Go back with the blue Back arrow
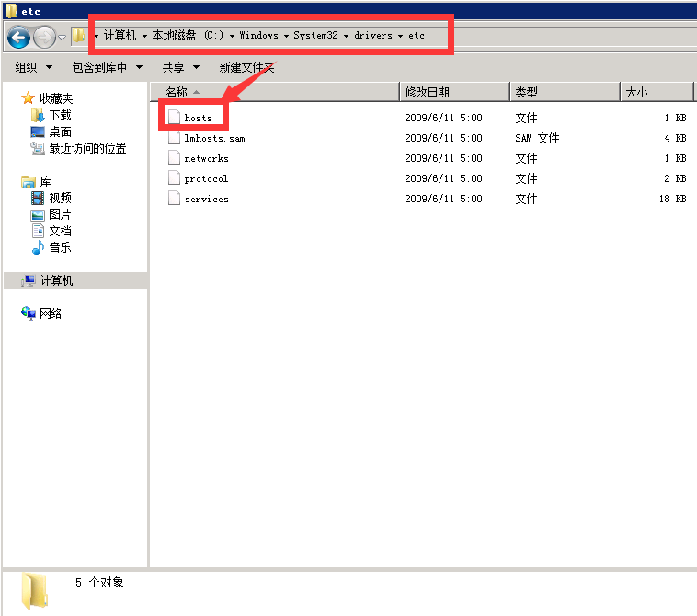This screenshot has width=697, height=616. tap(18, 37)
